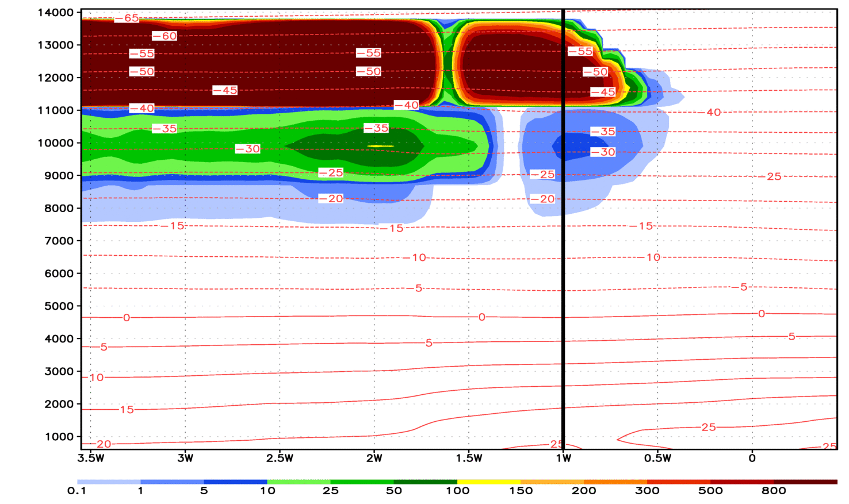The image size is (849, 504).
Task: Pick the dark maroon colorbar segment above 800
Action: 805,482
